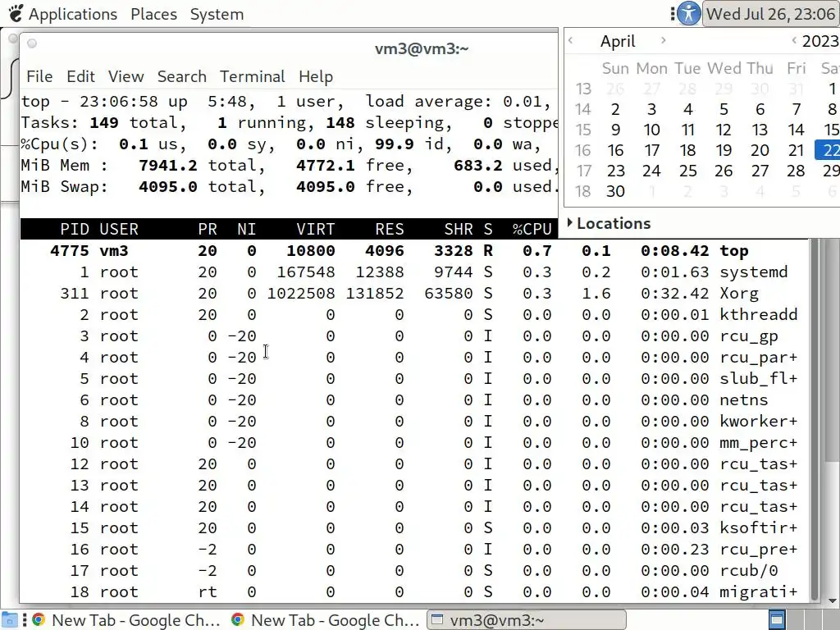Click the 'Xorg' process name
The image size is (840, 630).
739,294
